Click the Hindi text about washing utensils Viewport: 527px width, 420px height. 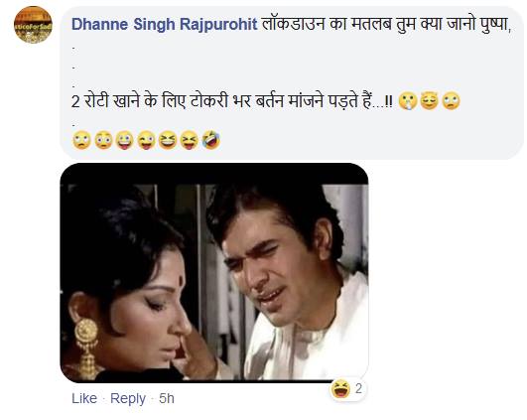point(232,101)
